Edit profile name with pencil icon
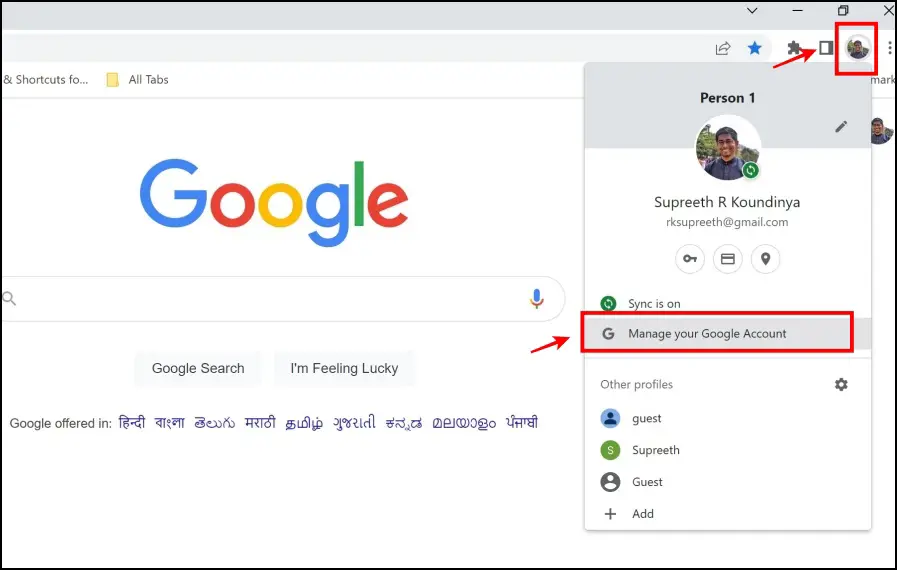 (841, 126)
